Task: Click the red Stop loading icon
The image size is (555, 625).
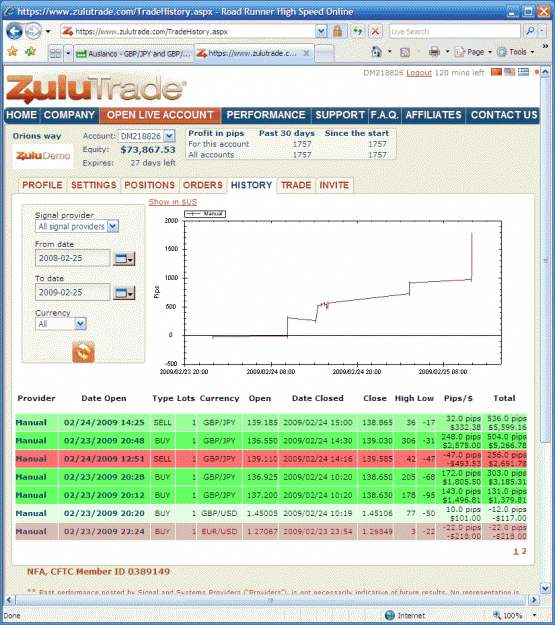Action: pyautogui.click(x=375, y=31)
